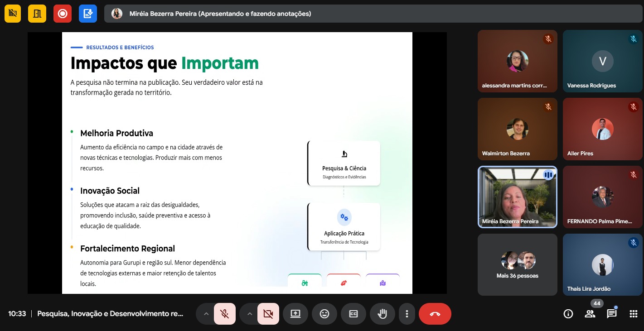The width and height of the screenshot is (644, 331).
Task: Open the emoji reactions panel
Action: 324,314
